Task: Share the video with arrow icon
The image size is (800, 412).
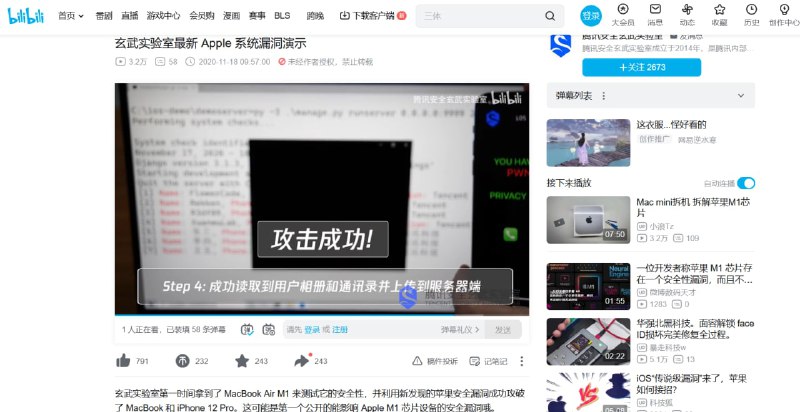Action: pos(302,361)
